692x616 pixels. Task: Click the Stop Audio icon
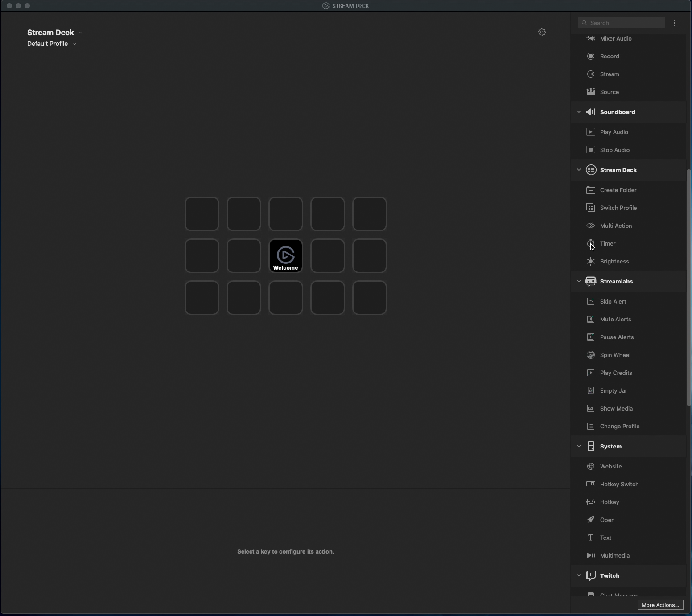click(591, 150)
